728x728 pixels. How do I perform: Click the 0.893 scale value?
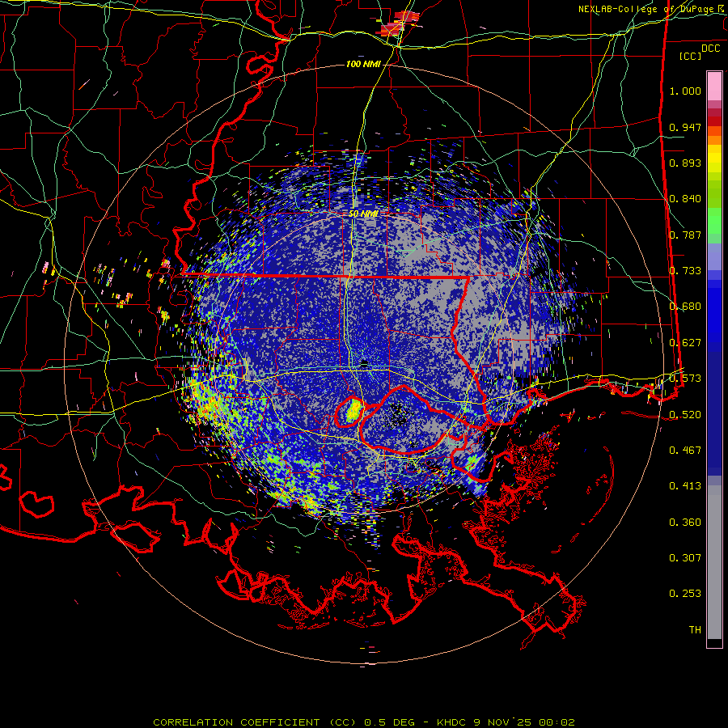tap(685, 163)
